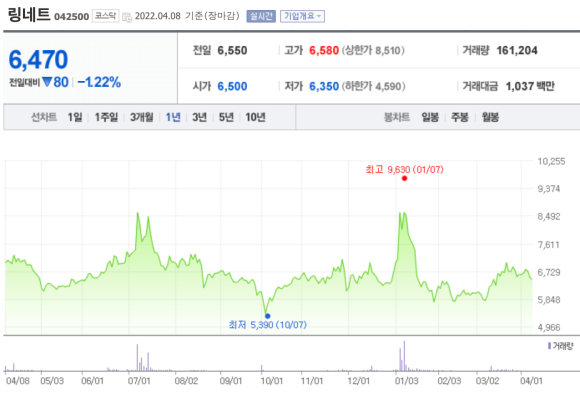Click the July volume spike bar
This screenshot has width=580, height=395.
137,358
